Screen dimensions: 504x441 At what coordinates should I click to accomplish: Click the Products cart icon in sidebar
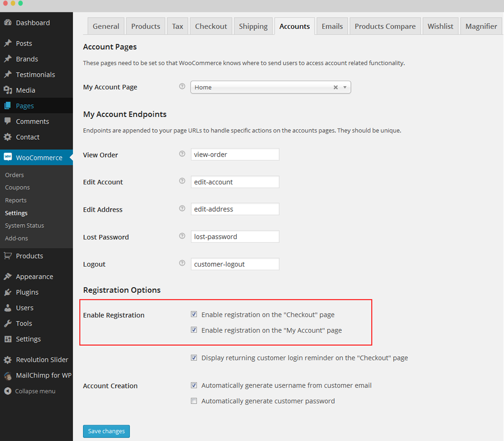(x=8, y=256)
